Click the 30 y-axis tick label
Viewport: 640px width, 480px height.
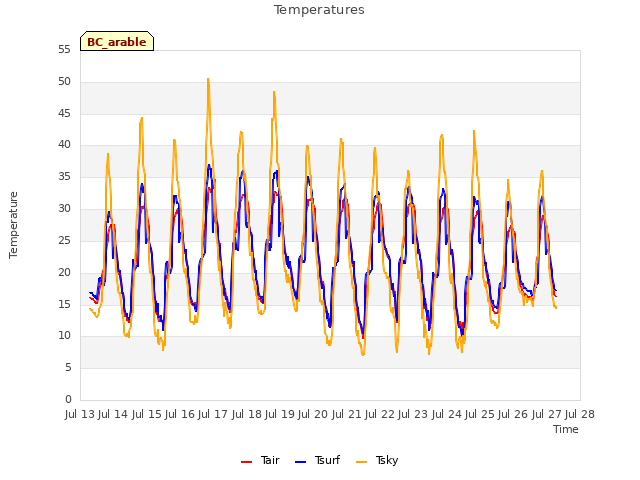coord(64,208)
